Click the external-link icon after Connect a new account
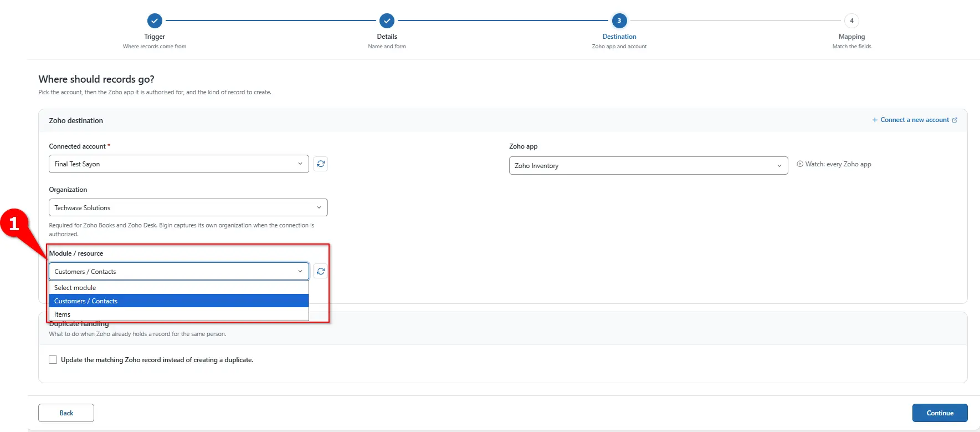This screenshot has height=432, width=980. (x=955, y=120)
